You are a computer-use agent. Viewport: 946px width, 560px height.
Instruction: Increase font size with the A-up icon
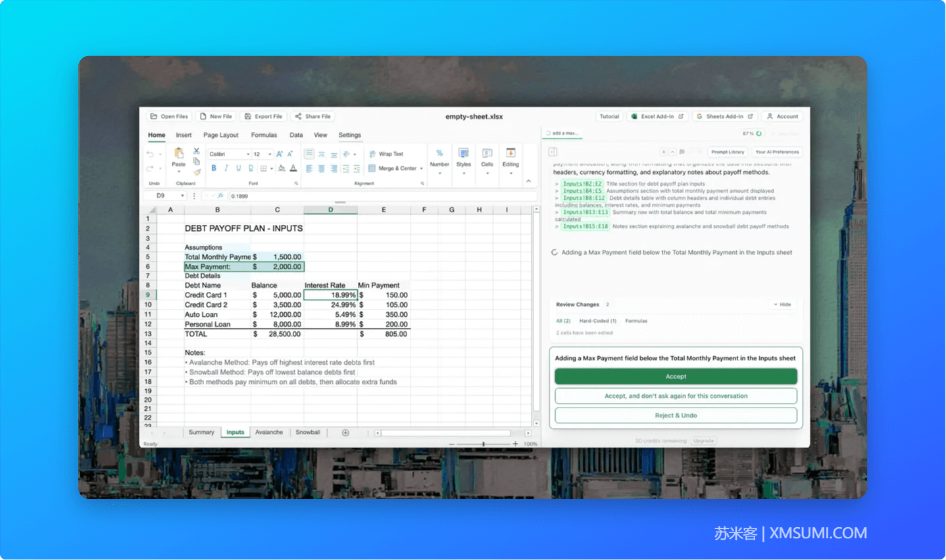(279, 154)
